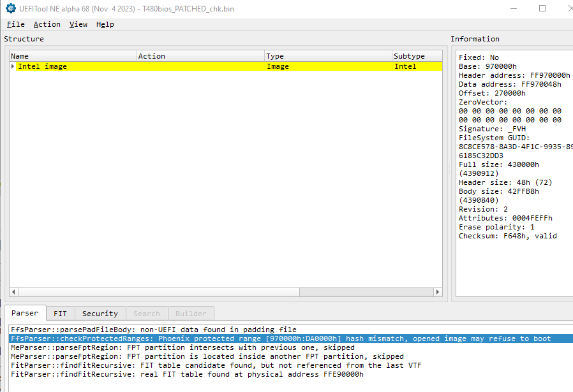Click the Subtype column header

pyautogui.click(x=417, y=56)
